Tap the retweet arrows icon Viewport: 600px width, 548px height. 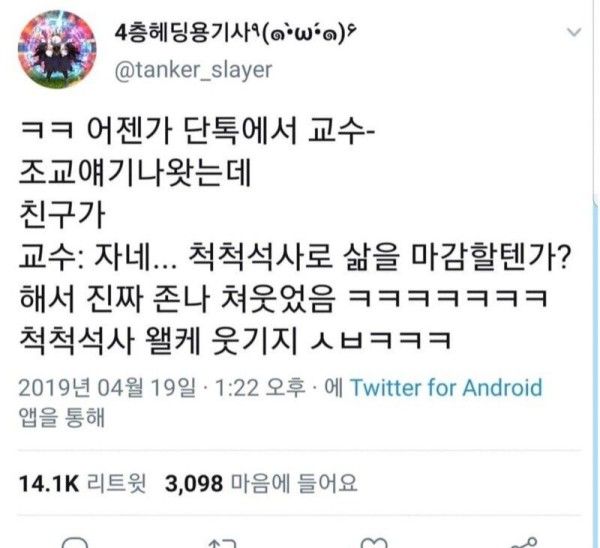[223, 543]
